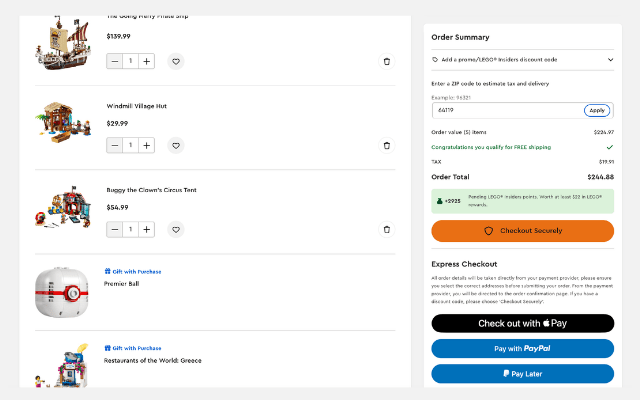Add Going Merry Pirate Ship to wishlist
The width and height of the screenshot is (640, 400).
tap(176, 61)
